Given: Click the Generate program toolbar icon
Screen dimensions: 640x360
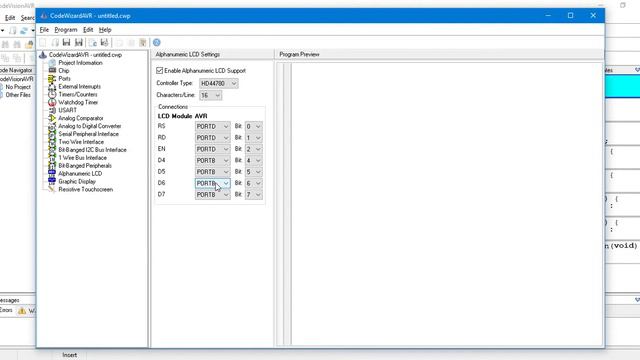Looking at the screenshot, I should [x=104, y=42].
